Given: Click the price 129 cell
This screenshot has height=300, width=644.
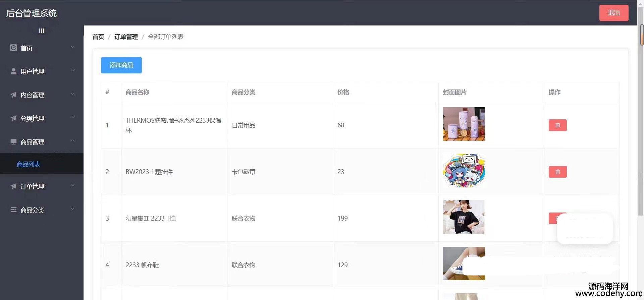Looking at the screenshot, I should (342, 265).
